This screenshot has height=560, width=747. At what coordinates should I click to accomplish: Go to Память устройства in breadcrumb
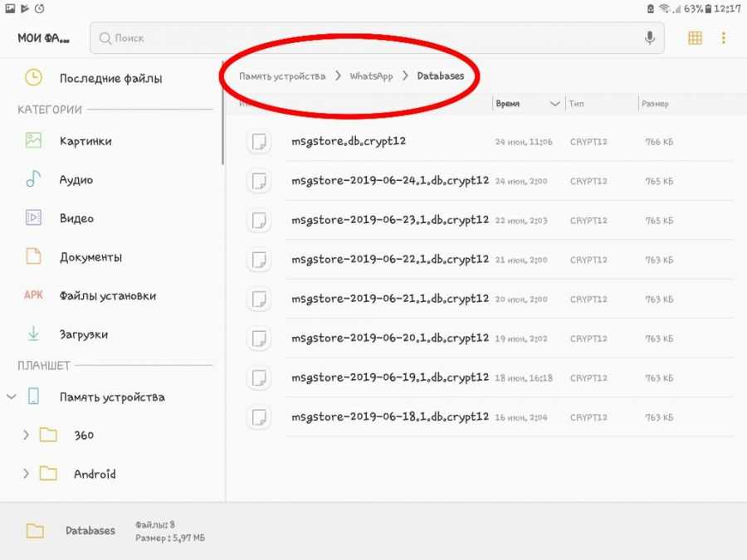(282, 76)
